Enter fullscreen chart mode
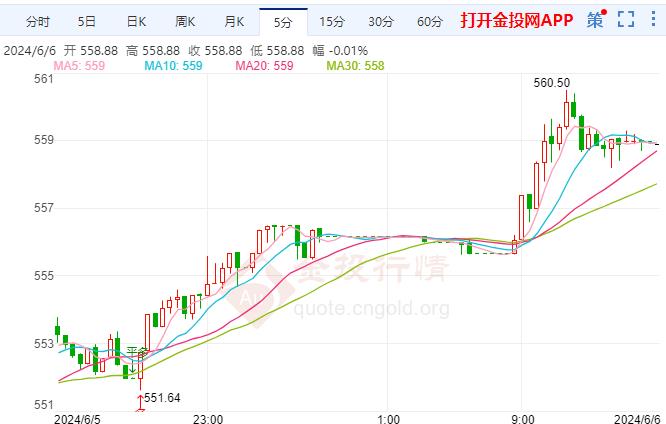This screenshot has width=666, height=424. (x=627, y=19)
